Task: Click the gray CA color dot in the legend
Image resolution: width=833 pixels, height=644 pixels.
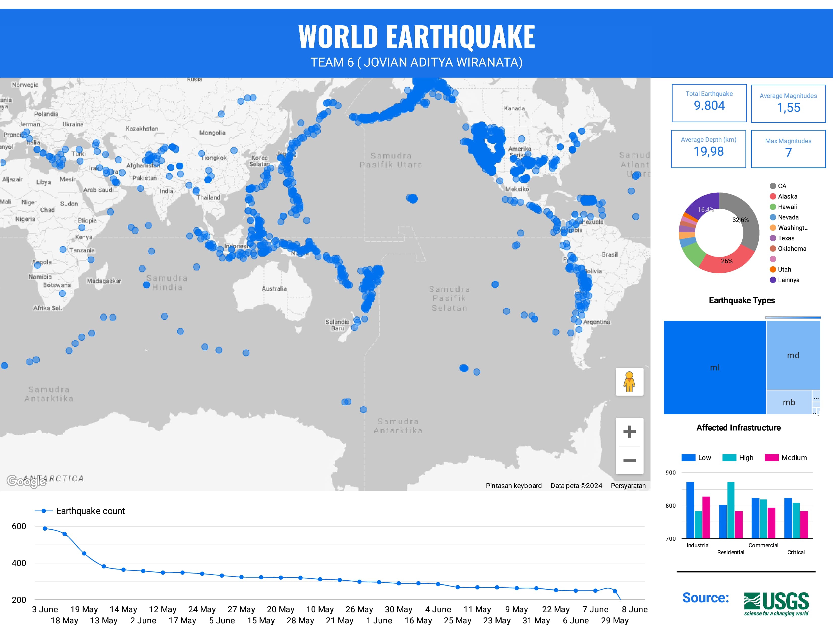Action: click(x=773, y=186)
